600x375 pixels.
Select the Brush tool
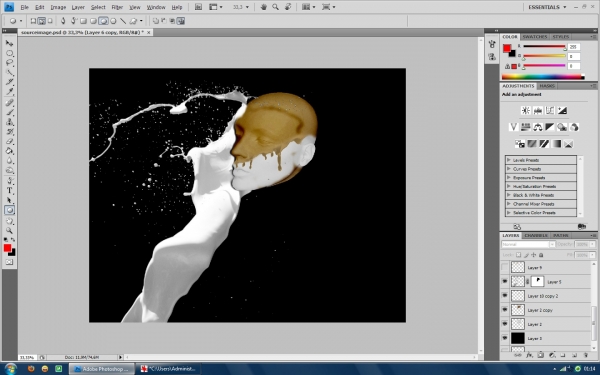tap(10, 112)
